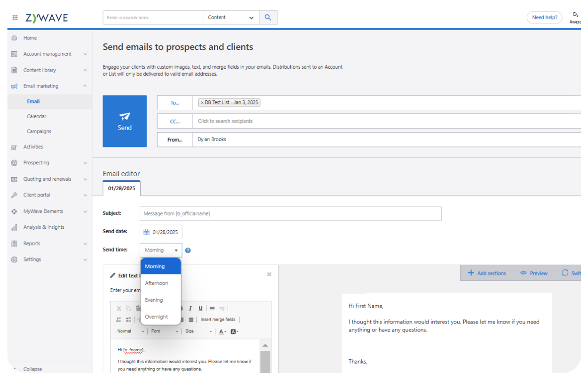Insert a hyperlink using the link icon
The image size is (588, 381).
pyautogui.click(x=212, y=308)
